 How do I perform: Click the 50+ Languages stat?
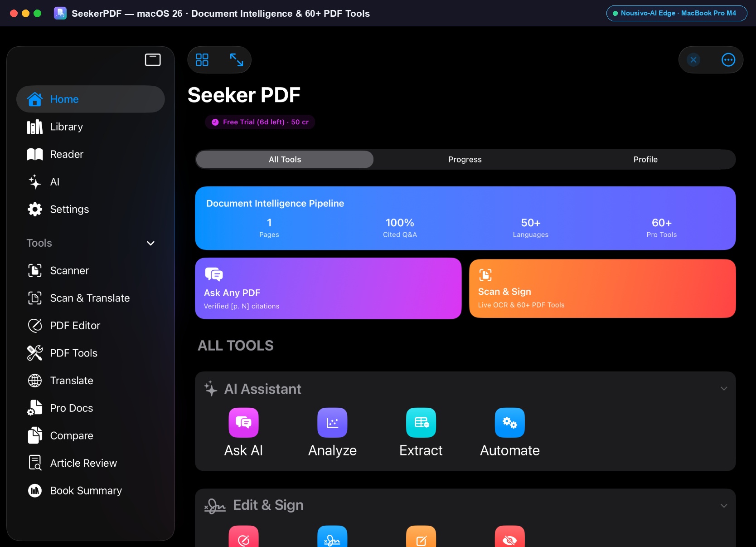pyautogui.click(x=530, y=228)
